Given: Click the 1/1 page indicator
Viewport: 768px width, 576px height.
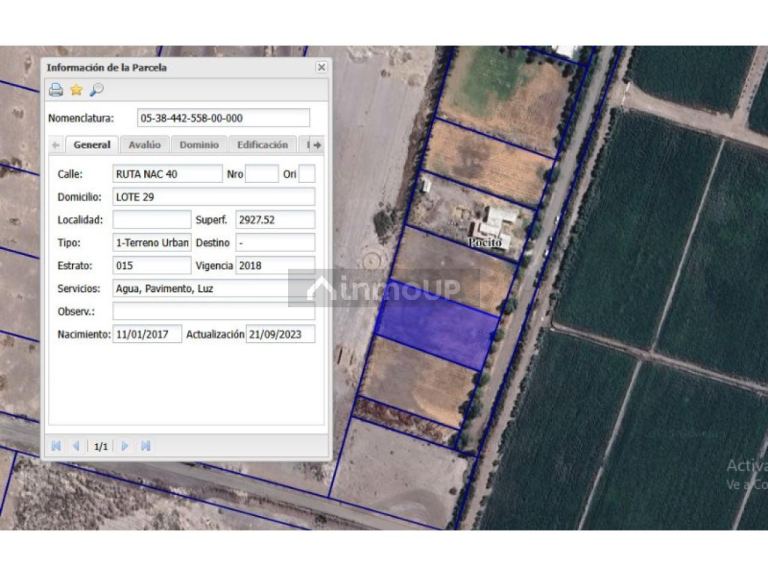Looking at the screenshot, I should (x=101, y=446).
